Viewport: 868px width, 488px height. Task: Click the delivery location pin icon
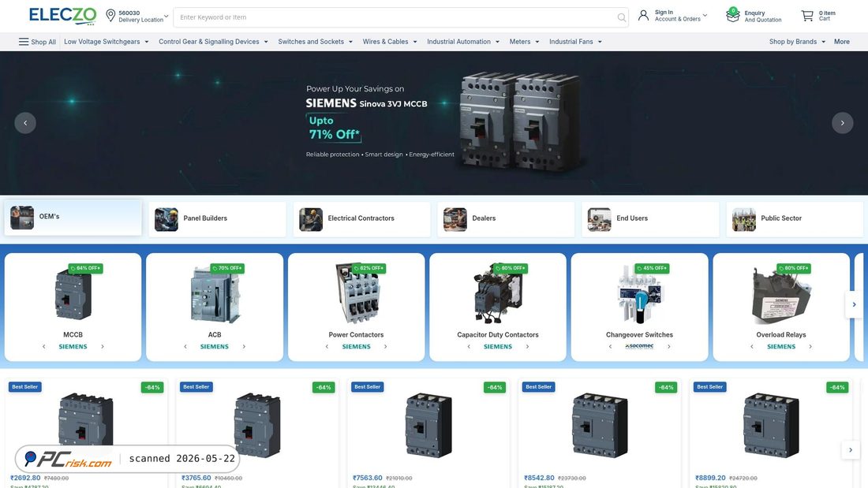click(x=110, y=16)
